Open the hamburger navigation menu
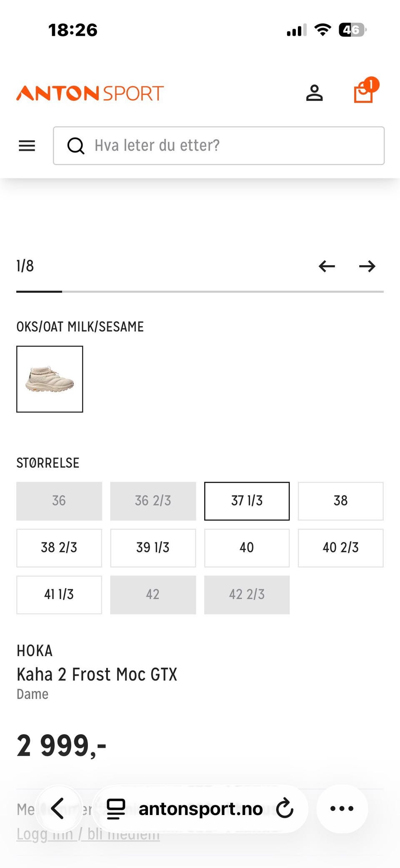 click(x=27, y=146)
